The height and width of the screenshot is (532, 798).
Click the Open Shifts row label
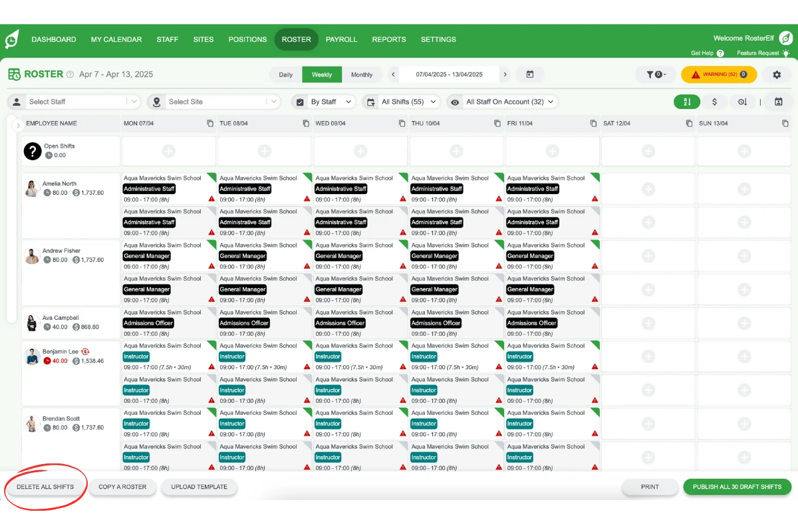tap(59, 146)
